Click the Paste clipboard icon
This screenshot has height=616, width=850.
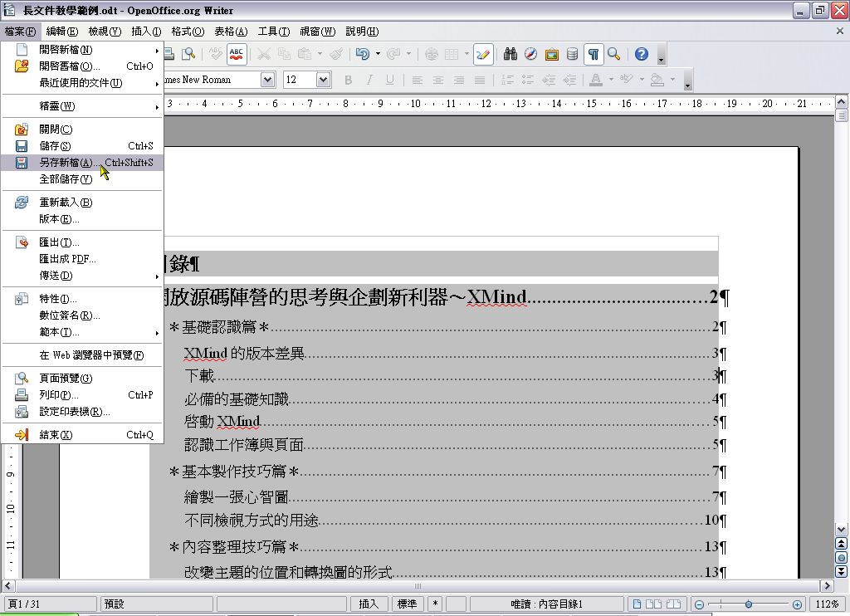coord(305,54)
